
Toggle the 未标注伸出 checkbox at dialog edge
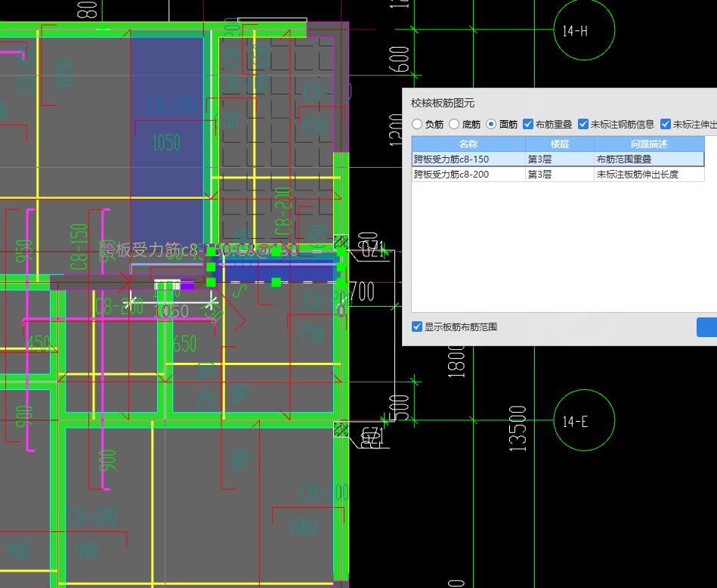point(666,124)
